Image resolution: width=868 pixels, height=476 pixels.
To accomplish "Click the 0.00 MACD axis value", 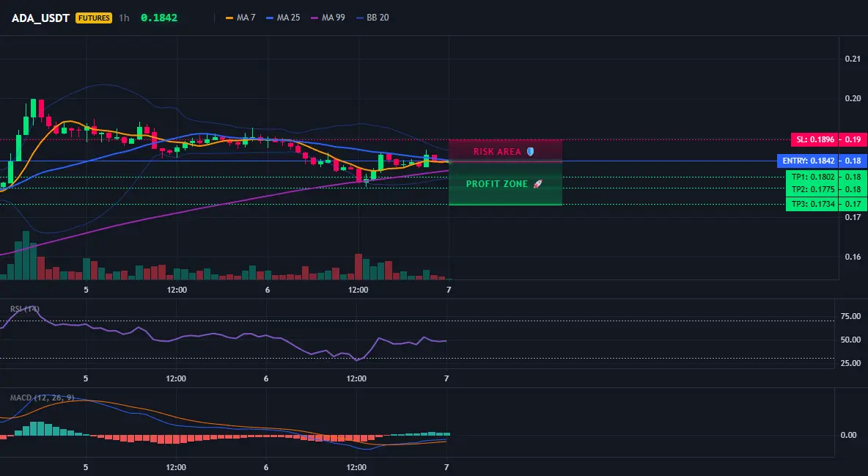I will pos(849,435).
